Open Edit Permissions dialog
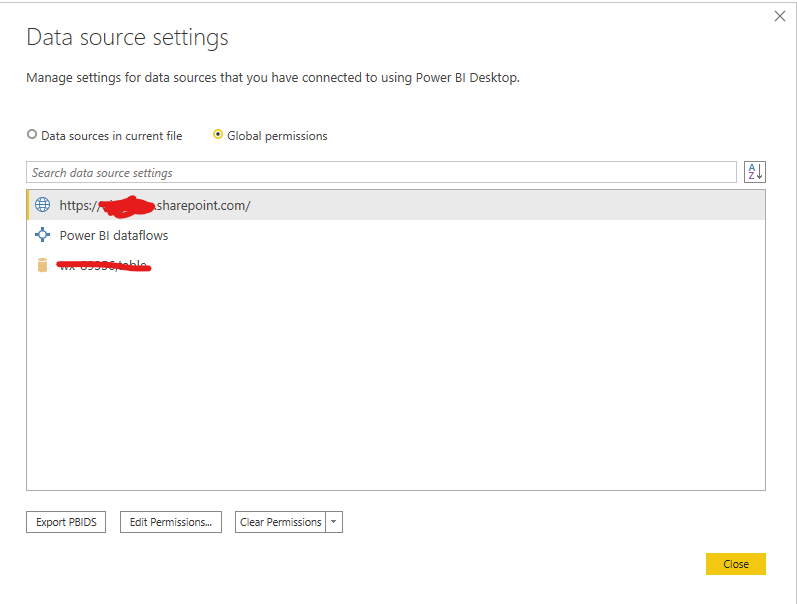 [x=171, y=522]
